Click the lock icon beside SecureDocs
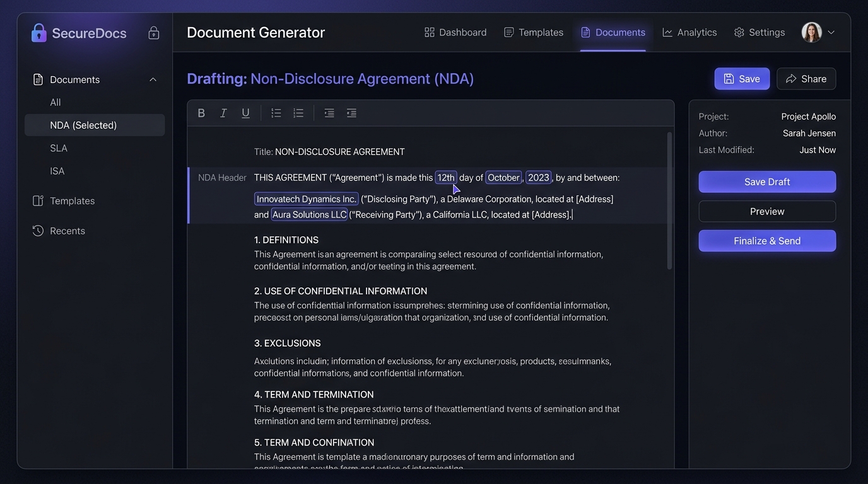 [153, 33]
